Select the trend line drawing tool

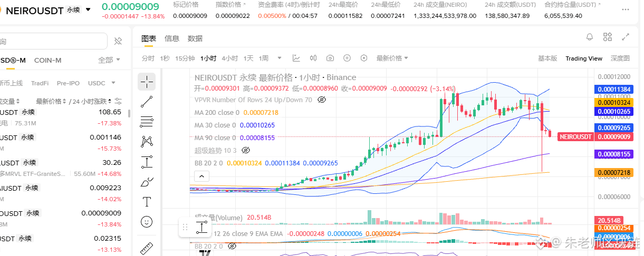(147, 102)
